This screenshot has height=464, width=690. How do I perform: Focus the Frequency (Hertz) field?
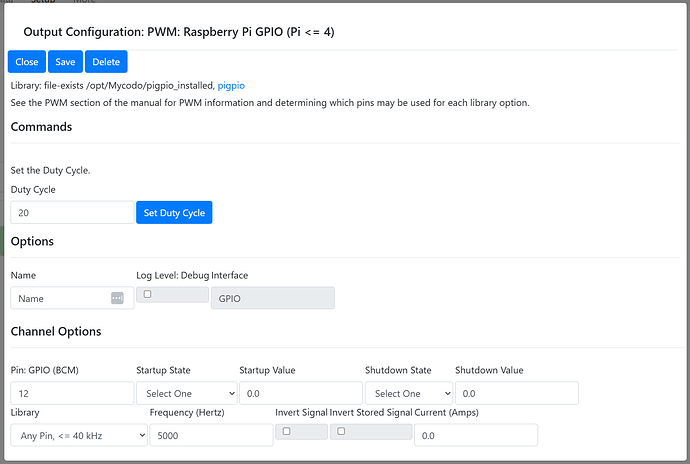click(210, 435)
